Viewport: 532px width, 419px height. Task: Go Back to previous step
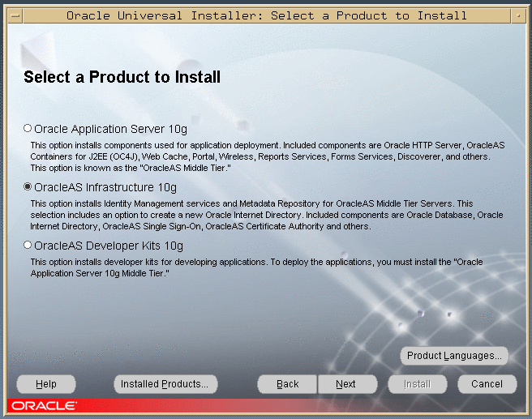pyautogui.click(x=287, y=384)
